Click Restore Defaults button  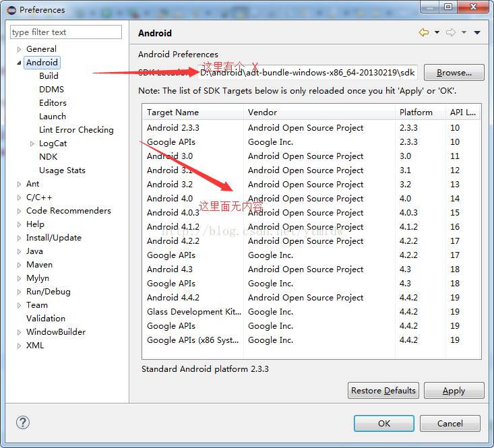click(x=383, y=391)
